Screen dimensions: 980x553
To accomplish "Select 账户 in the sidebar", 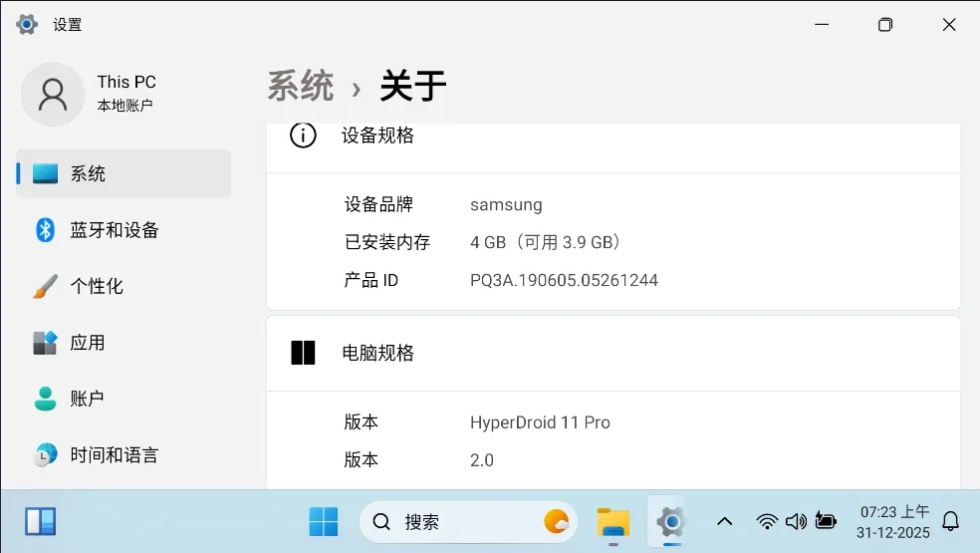I will tap(123, 399).
